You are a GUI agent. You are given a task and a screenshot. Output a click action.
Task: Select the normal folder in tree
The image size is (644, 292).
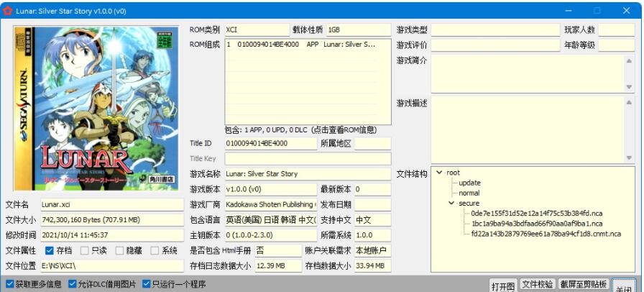click(x=469, y=193)
